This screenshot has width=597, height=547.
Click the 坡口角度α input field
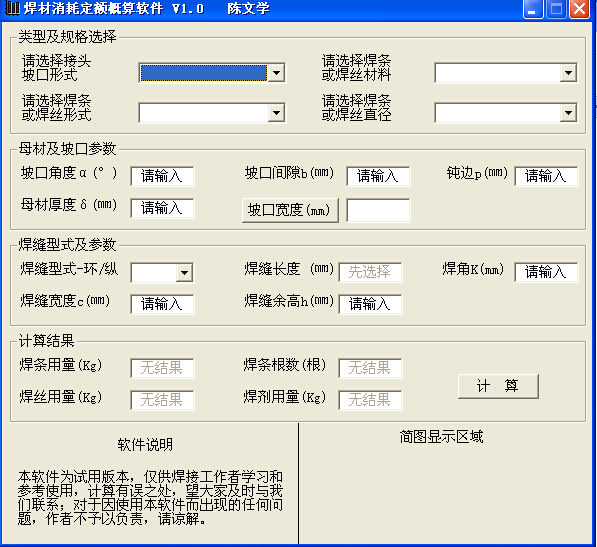[162, 176]
